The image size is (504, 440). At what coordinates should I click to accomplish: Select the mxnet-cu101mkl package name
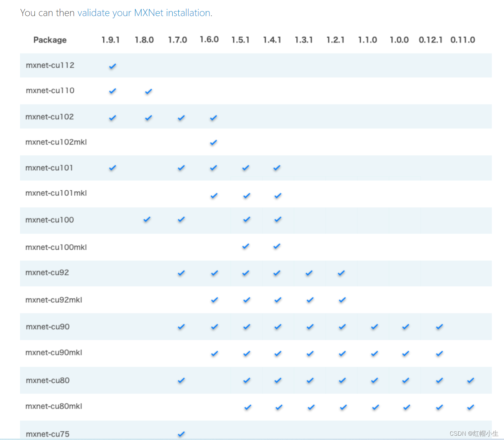(x=56, y=193)
